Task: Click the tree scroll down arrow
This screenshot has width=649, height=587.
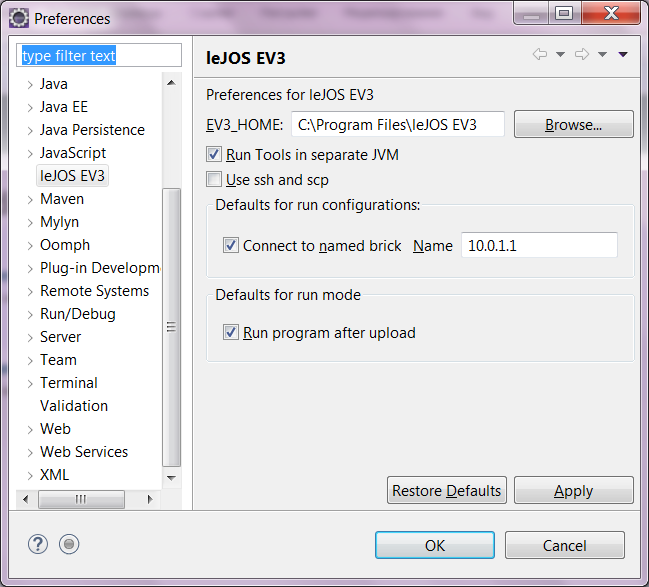Action: tap(171, 478)
